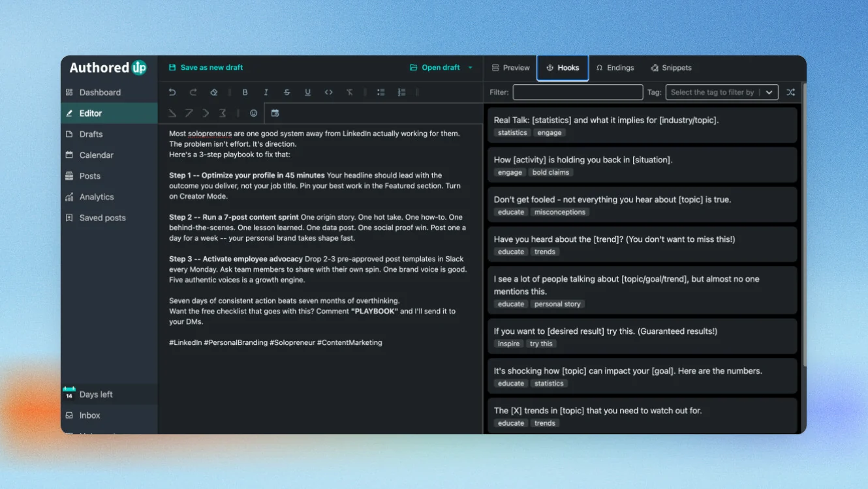The width and height of the screenshot is (868, 489).
Task: Insert a numbered list
Action: (x=401, y=93)
